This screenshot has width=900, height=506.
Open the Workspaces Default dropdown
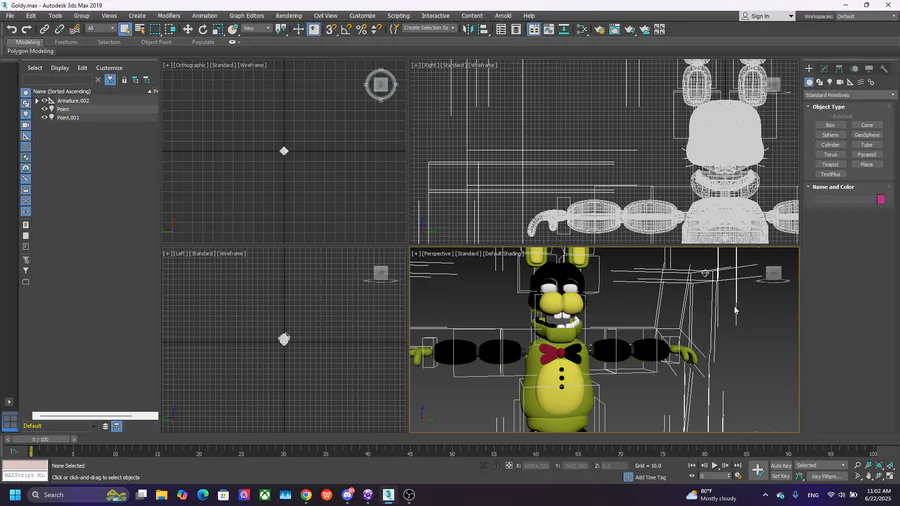pos(866,16)
